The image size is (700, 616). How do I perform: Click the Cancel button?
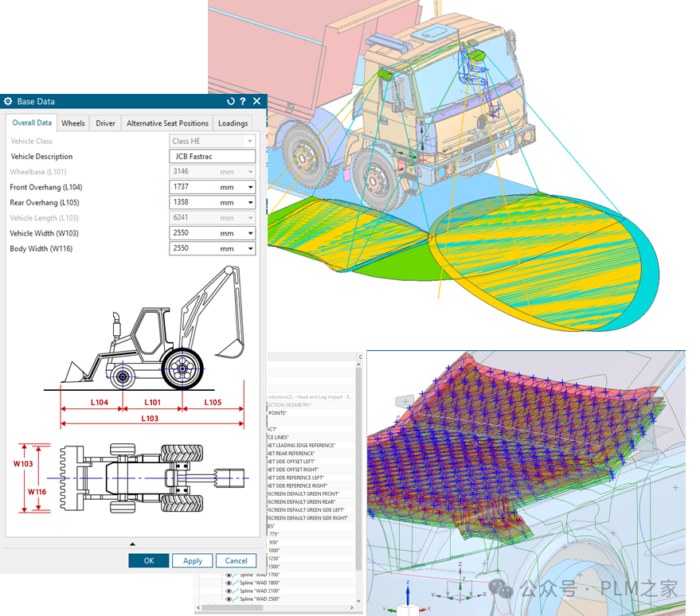coord(237,561)
